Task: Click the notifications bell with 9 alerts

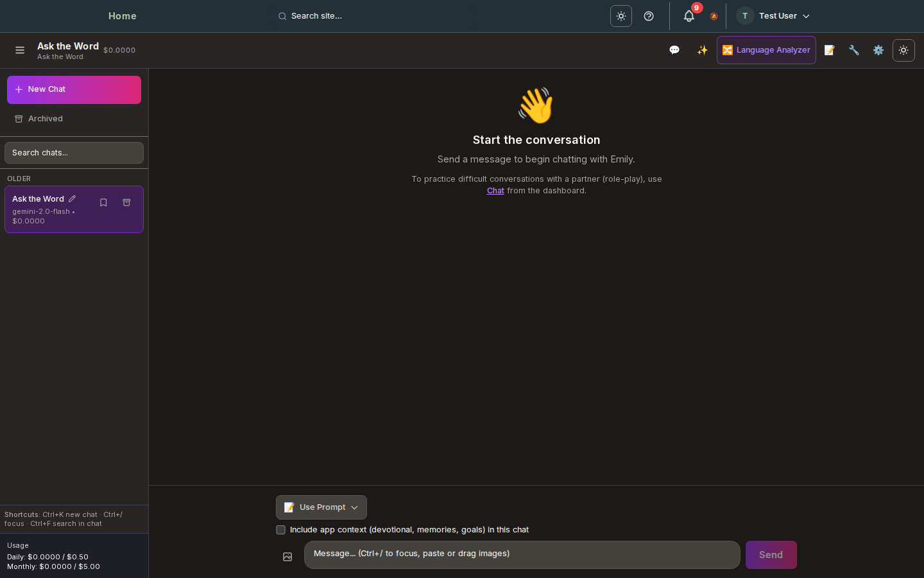Action: point(689,16)
